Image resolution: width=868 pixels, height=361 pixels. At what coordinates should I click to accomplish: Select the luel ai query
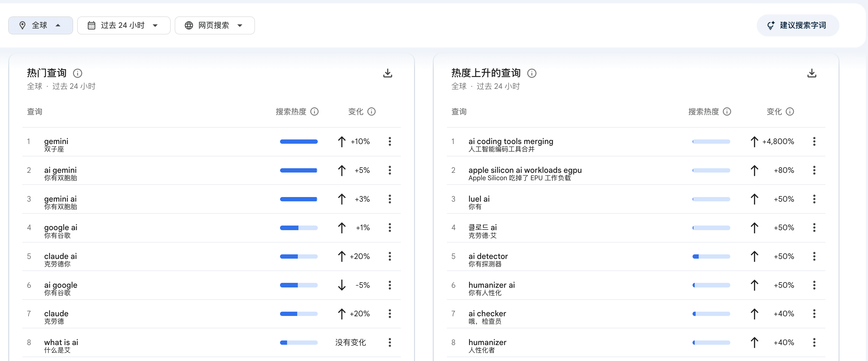479,199
